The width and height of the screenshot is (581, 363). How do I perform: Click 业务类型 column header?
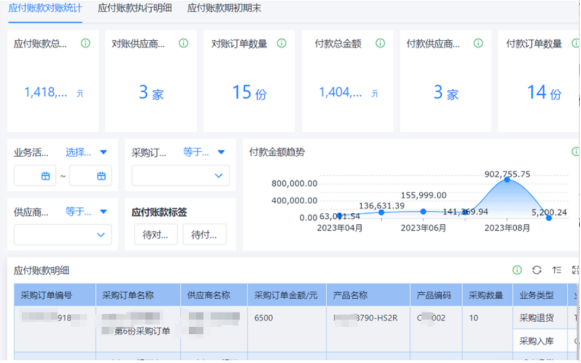[x=540, y=295]
